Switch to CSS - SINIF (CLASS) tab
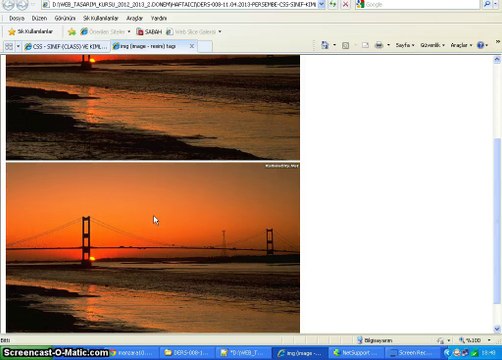This screenshot has width=502, height=360. tap(66, 46)
